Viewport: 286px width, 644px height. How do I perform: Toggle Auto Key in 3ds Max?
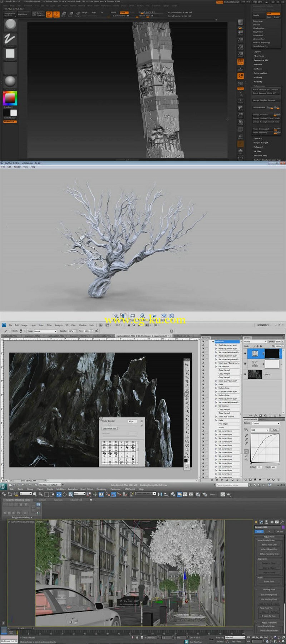(x=220, y=638)
